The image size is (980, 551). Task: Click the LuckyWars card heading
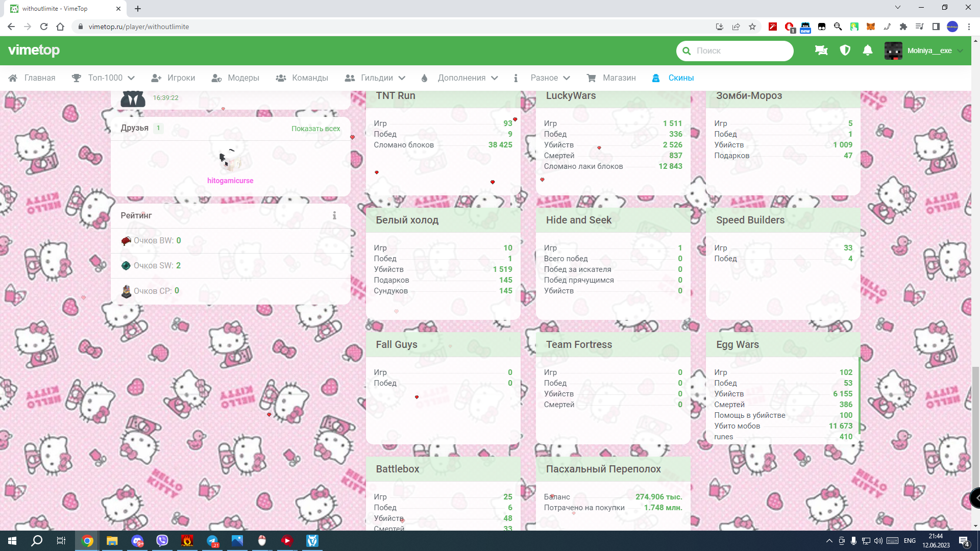click(x=571, y=96)
